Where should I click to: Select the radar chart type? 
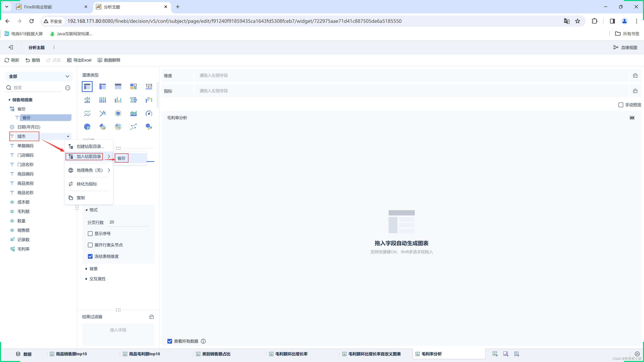tap(118, 113)
